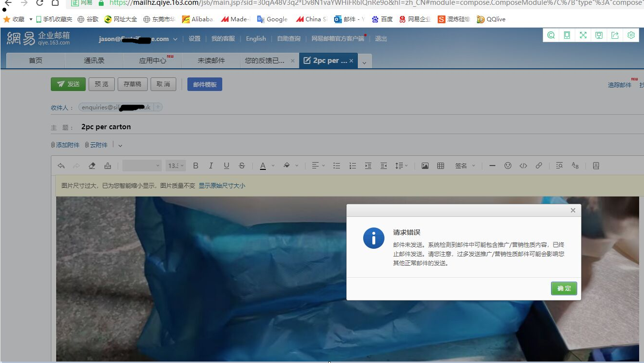Toggle italic formatting
Screen dimensions: 644x363
tap(211, 166)
